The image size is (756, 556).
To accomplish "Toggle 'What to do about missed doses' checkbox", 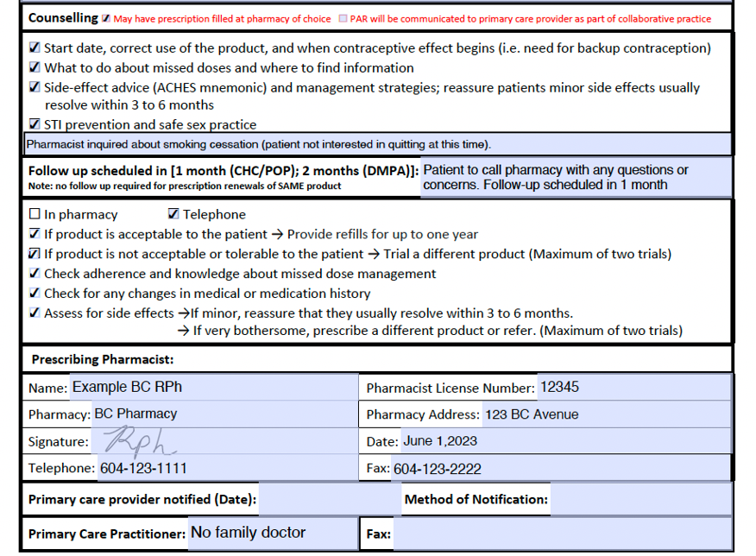I will [35, 67].
